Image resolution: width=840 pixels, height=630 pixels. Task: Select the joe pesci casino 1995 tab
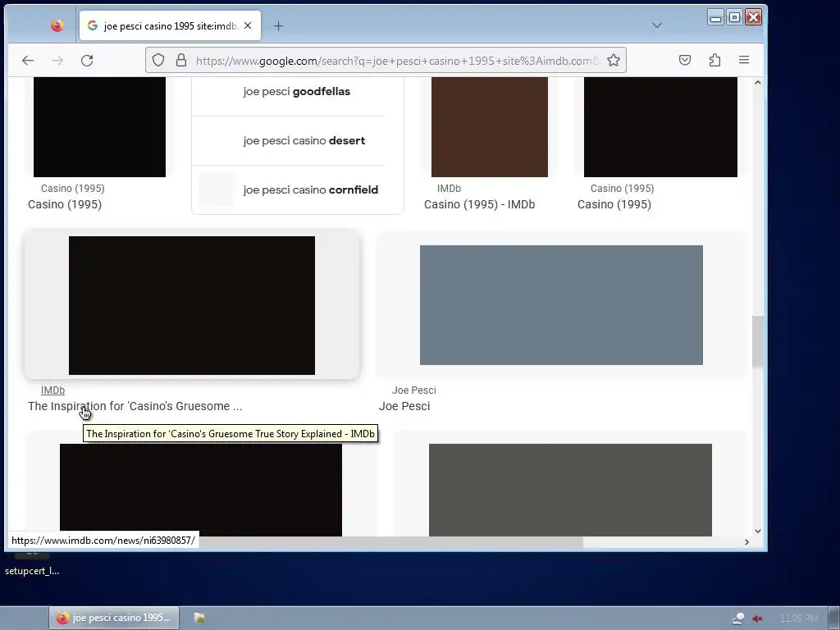click(170, 25)
